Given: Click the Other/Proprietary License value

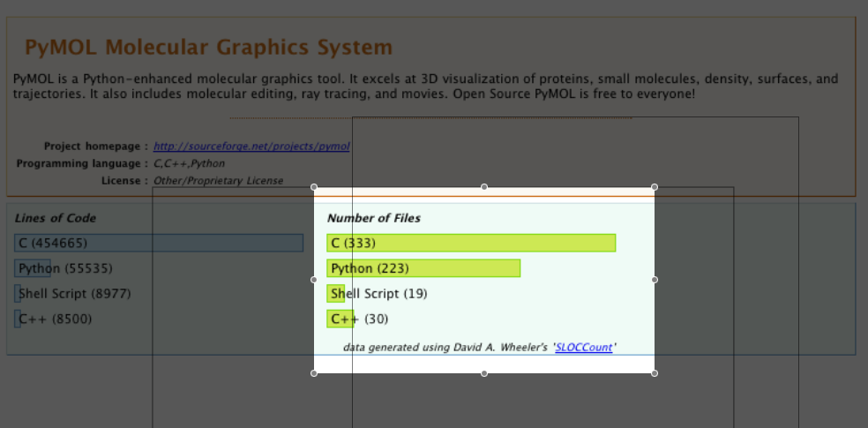Looking at the screenshot, I should click(218, 181).
